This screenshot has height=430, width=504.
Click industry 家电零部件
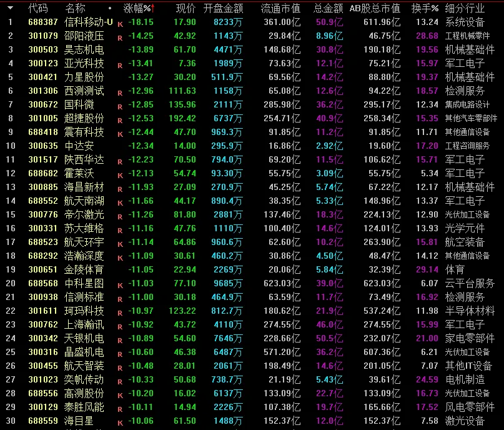[x=470, y=338]
